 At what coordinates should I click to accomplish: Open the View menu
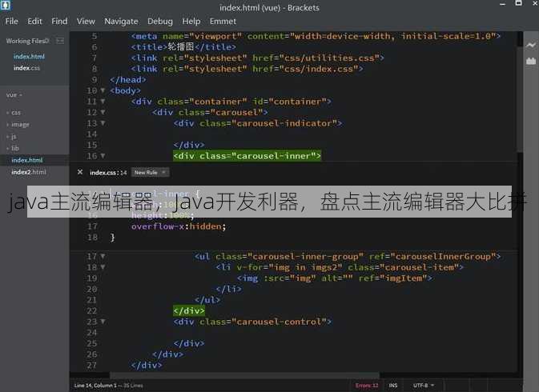[86, 22]
